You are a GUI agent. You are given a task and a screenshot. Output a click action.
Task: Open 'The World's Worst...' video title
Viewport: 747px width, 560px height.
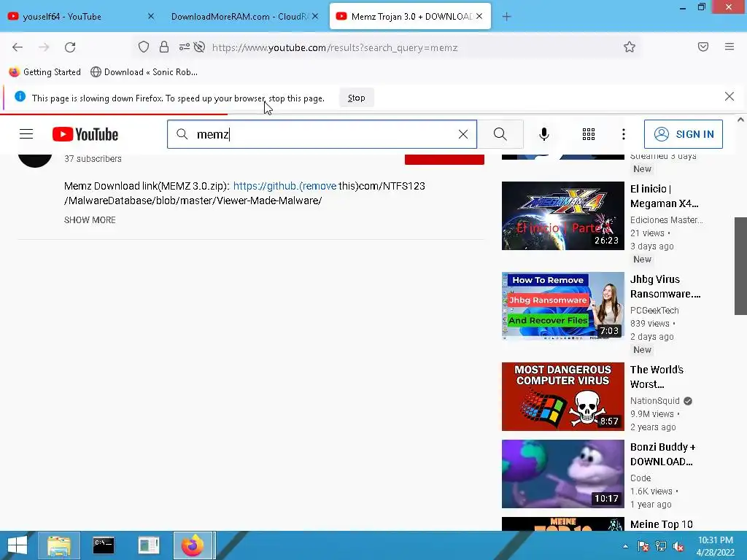coord(657,377)
